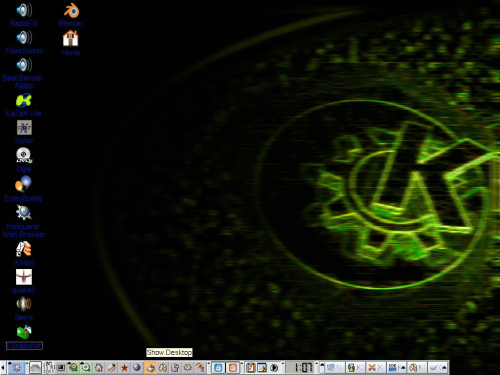This screenshot has width=500, height=375.
Task: Launch Konqueror Web Browser desktop icon
Action: click(x=24, y=221)
